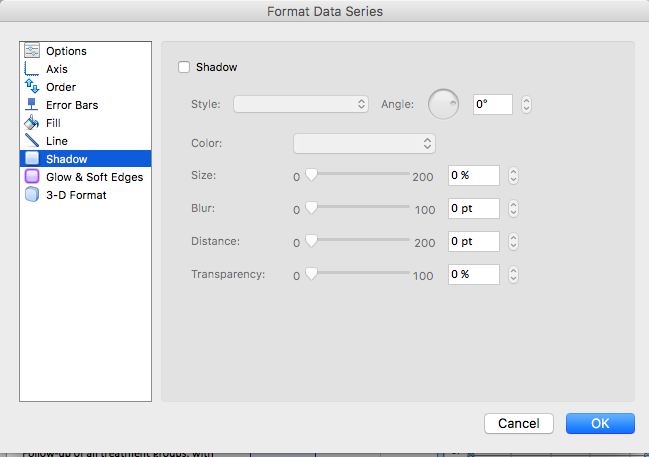
Task: Click the Order arrows icon
Action: pos(31,87)
